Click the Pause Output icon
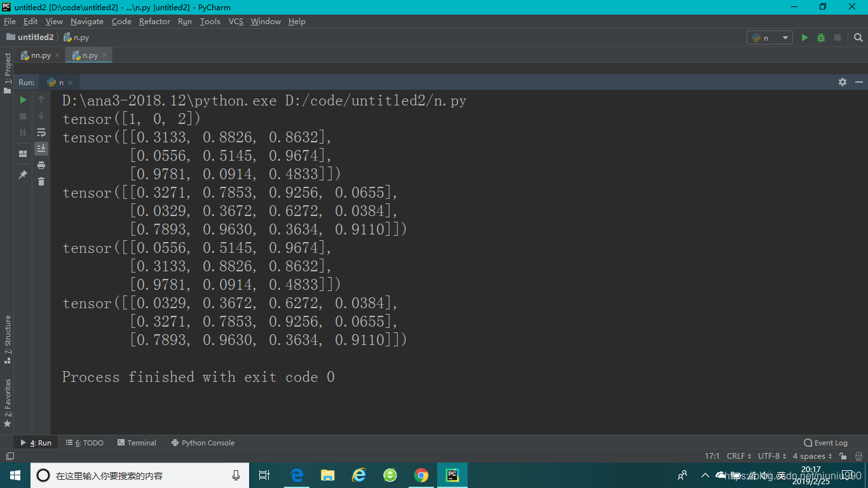The height and width of the screenshot is (488, 868). tap(23, 132)
